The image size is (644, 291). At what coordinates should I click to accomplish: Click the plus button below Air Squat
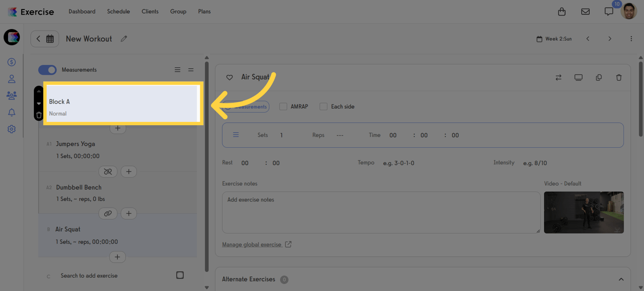(117, 257)
